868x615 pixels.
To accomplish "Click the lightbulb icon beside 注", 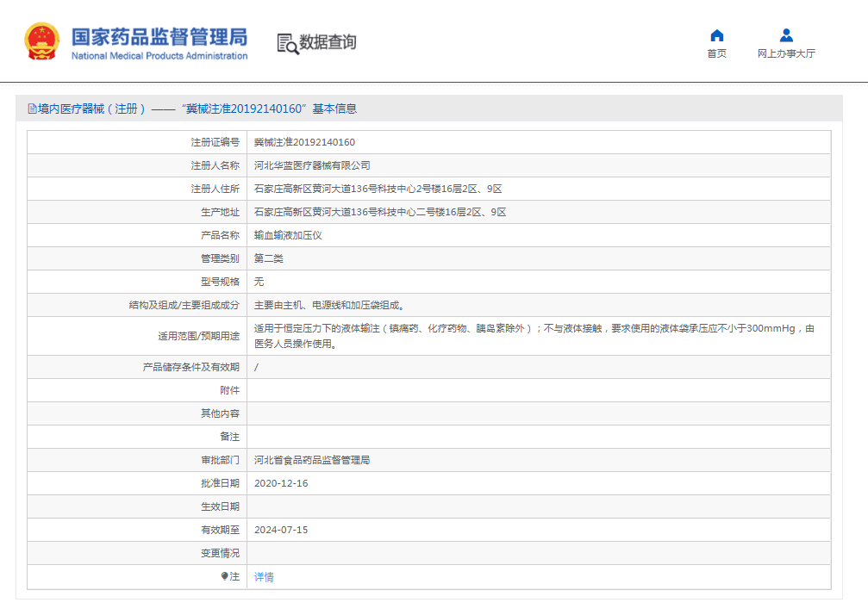I will [225, 576].
